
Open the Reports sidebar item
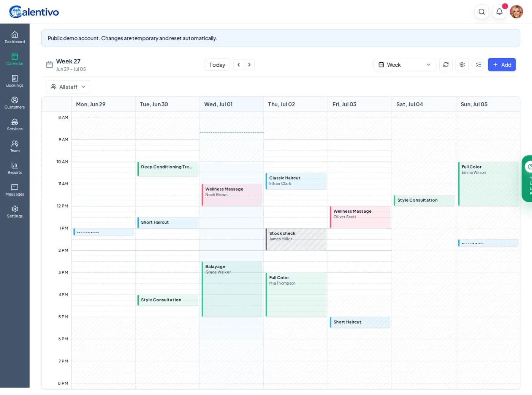(x=15, y=168)
